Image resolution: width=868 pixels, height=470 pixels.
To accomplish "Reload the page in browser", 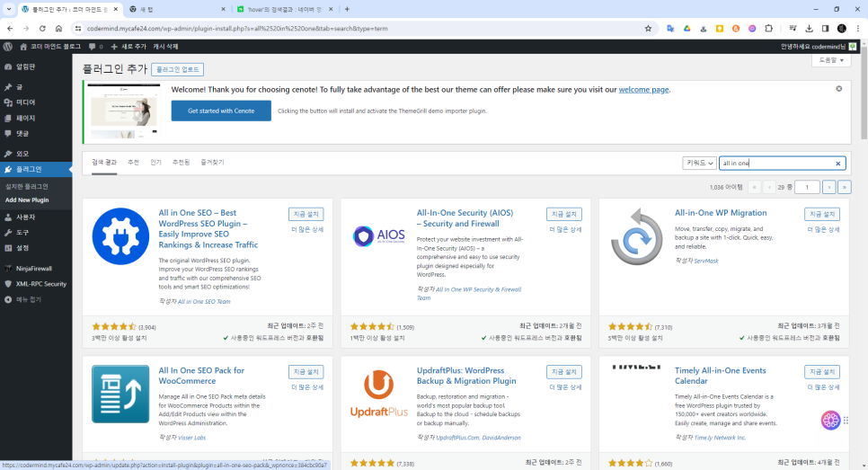I will [x=42, y=28].
